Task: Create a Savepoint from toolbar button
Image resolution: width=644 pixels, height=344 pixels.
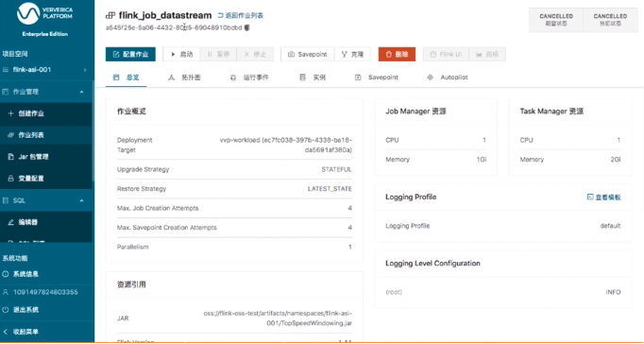Action: [x=308, y=54]
